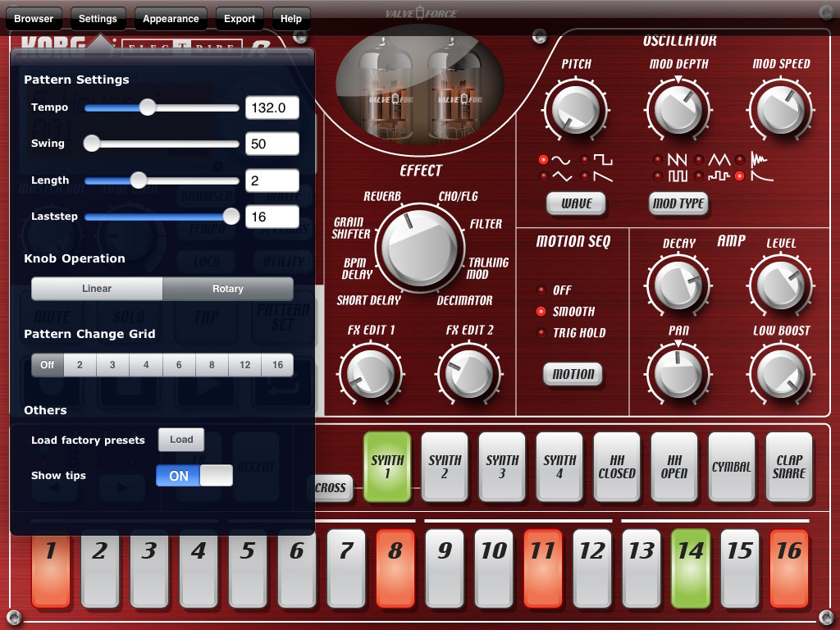Click the sine wave indicator LED
The height and width of the screenshot is (630, 840).
click(x=543, y=160)
